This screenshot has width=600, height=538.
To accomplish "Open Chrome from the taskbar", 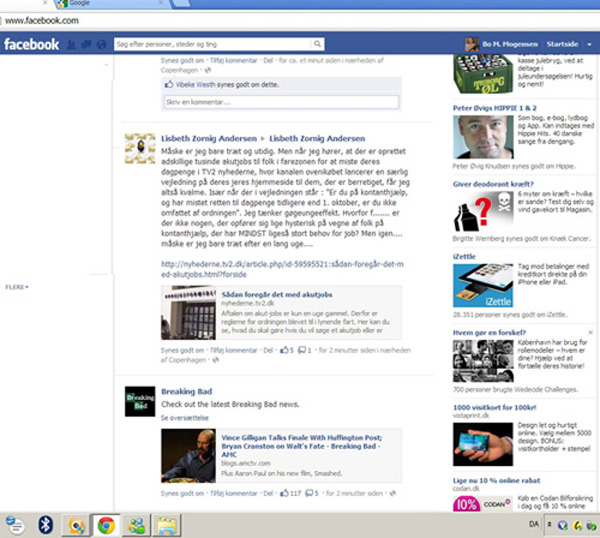I will pos(106,525).
